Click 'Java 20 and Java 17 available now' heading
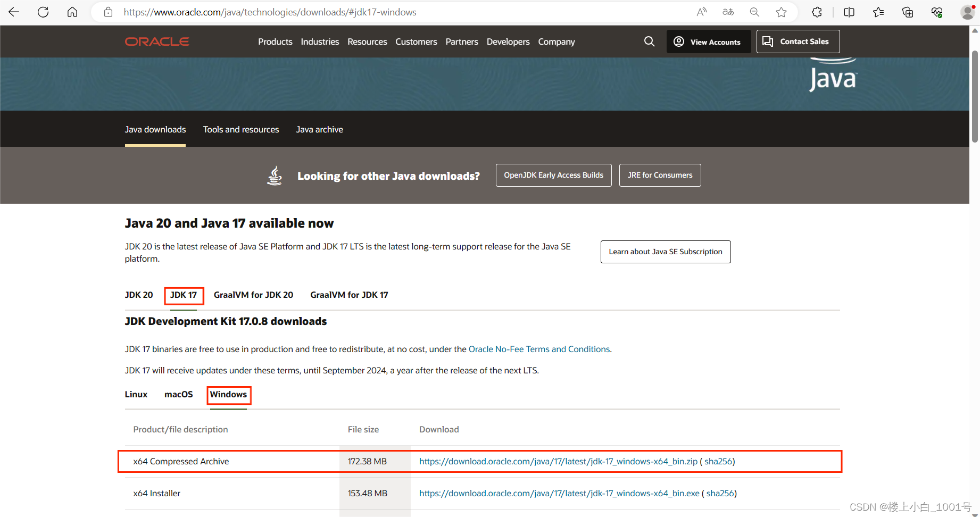The image size is (980, 517). coord(229,223)
